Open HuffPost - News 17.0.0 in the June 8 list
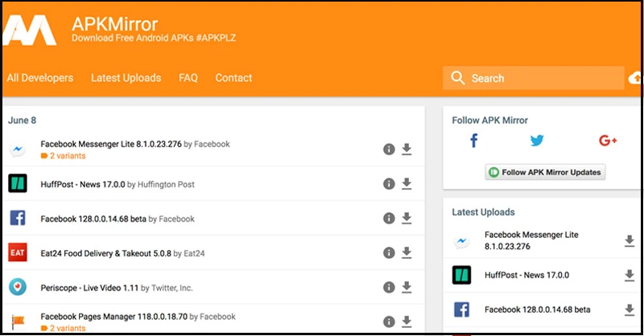The image size is (644, 336). 83,185
